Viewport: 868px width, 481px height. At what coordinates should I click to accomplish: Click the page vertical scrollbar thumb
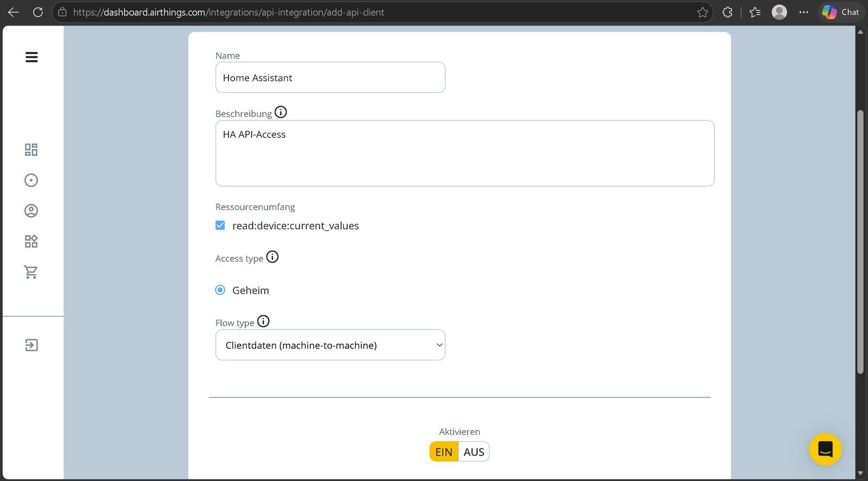(x=860, y=242)
